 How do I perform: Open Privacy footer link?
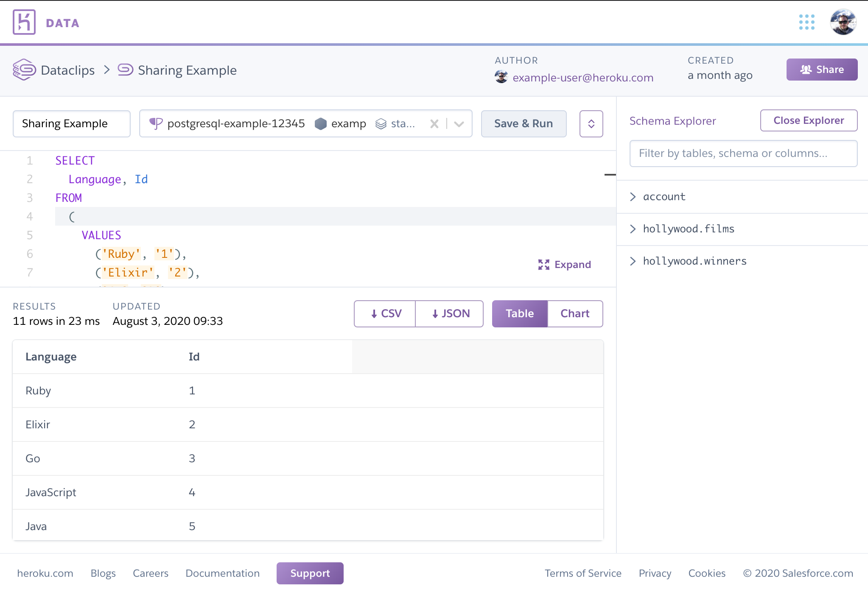(655, 573)
